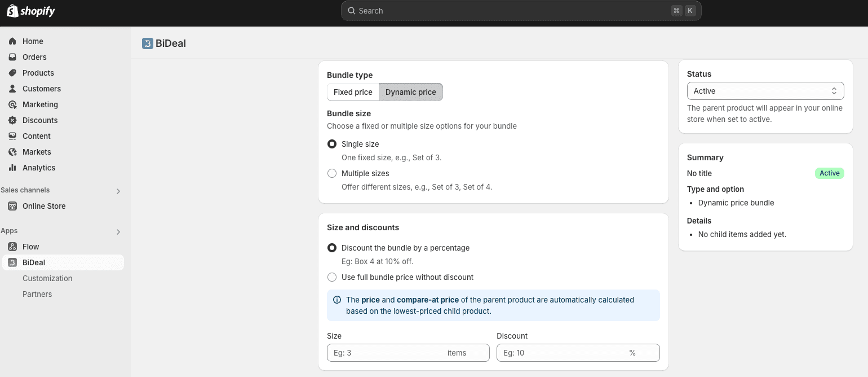Image resolution: width=868 pixels, height=377 pixels.
Task: Click 'No child items added yet.' text
Action: coord(742,234)
